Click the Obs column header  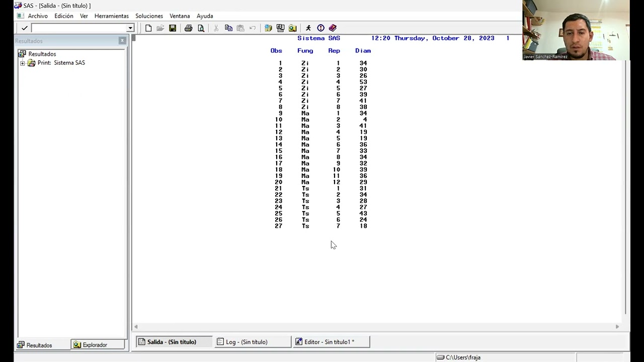[x=276, y=51]
